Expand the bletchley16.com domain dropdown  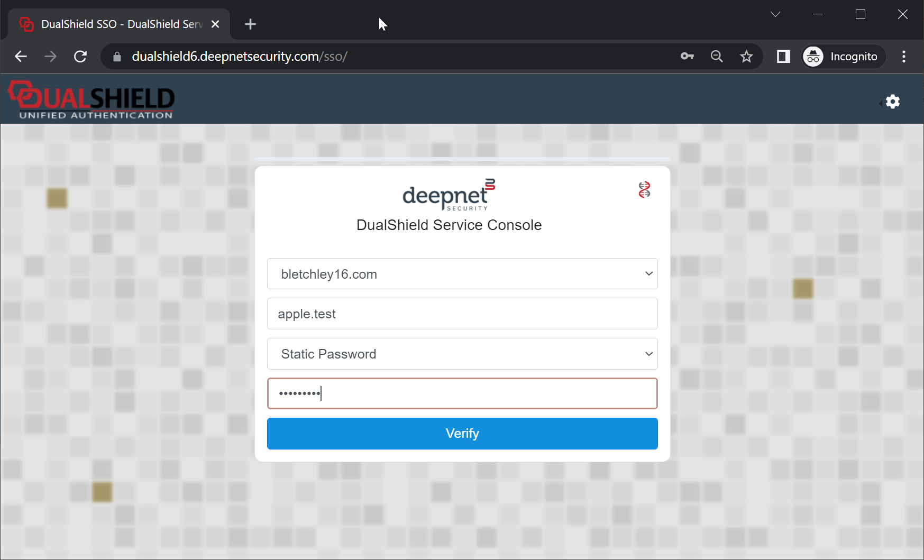click(462, 274)
